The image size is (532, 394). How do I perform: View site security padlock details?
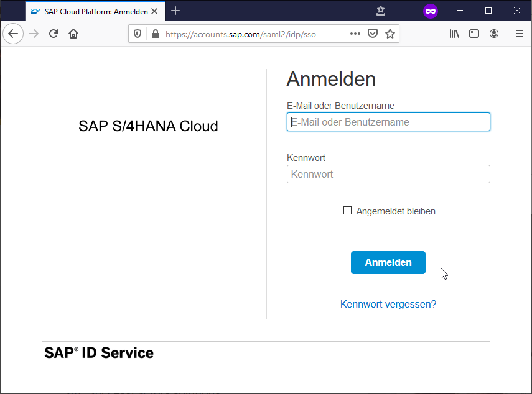(156, 34)
